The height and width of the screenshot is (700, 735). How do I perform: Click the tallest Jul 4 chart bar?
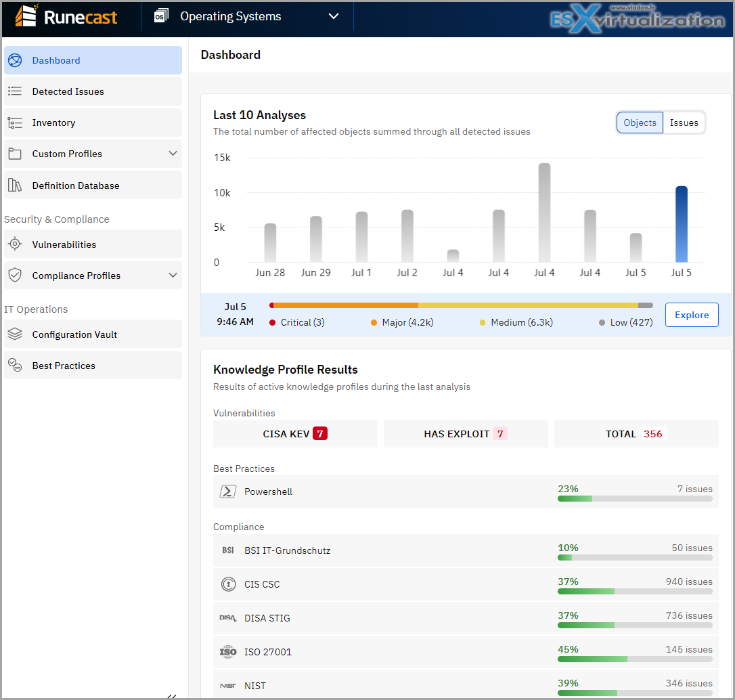tap(544, 213)
